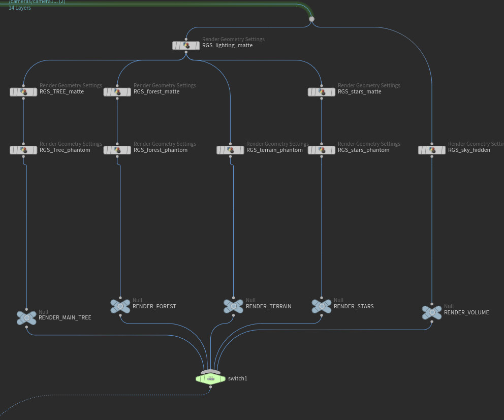
Task: Click the RGS_forest_matte name label
Action: point(156,91)
